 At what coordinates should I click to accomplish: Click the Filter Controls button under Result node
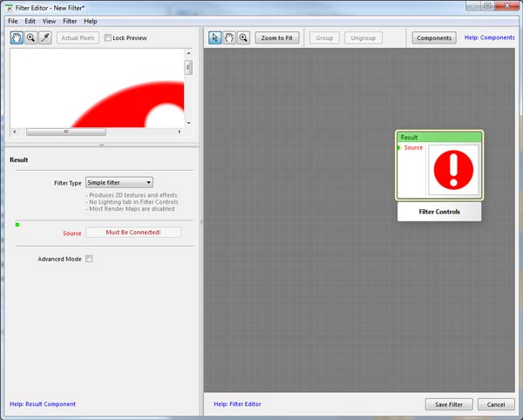tap(439, 212)
